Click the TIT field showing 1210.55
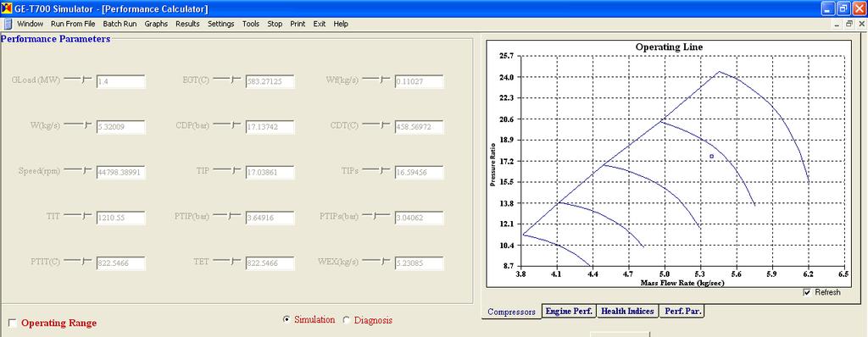The image size is (868, 337). tap(120, 218)
